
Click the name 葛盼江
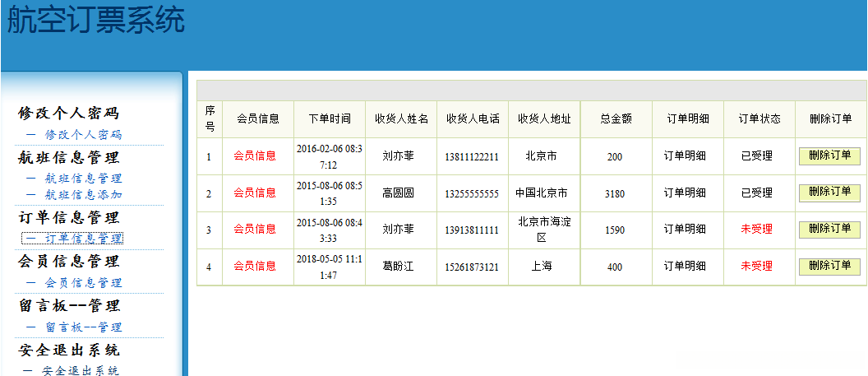pyautogui.click(x=398, y=267)
